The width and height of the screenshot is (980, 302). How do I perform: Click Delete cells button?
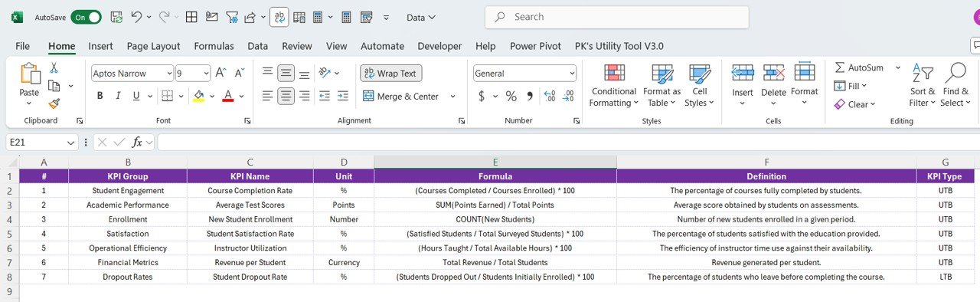click(773, 85)
